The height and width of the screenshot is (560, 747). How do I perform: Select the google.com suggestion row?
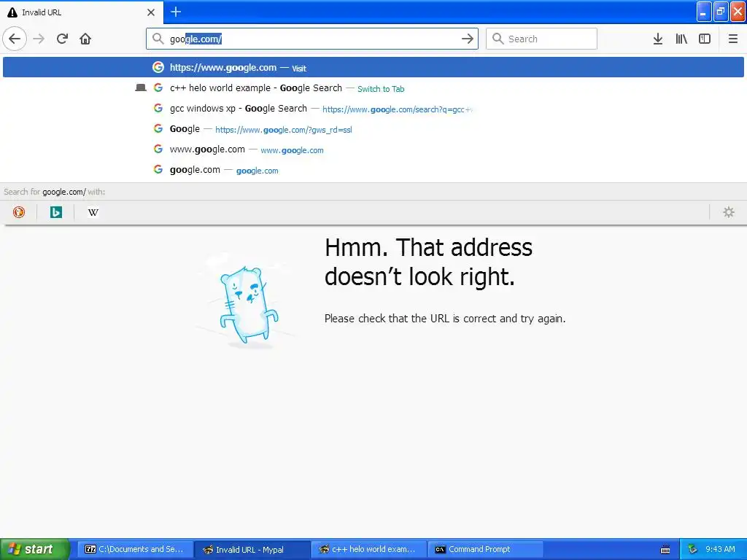[x=373, y=170]
